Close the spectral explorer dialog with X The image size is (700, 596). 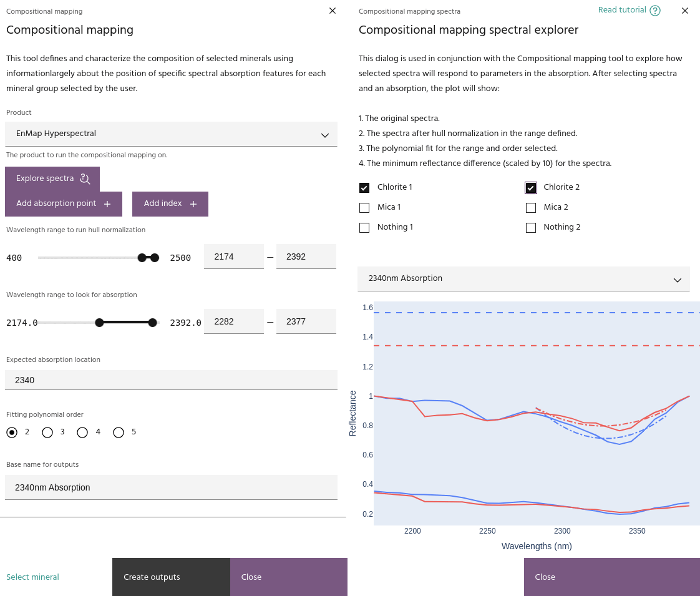pyautogui.click(x=685, y=11)
